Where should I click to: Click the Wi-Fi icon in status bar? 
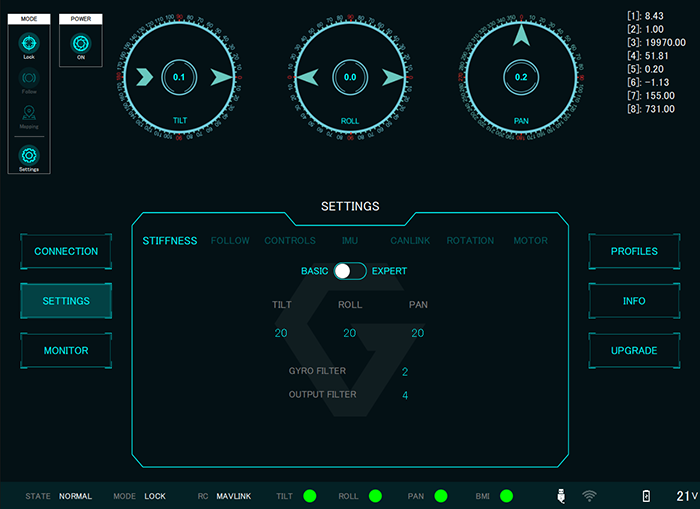pyautogui.click(x=590, y=495)
